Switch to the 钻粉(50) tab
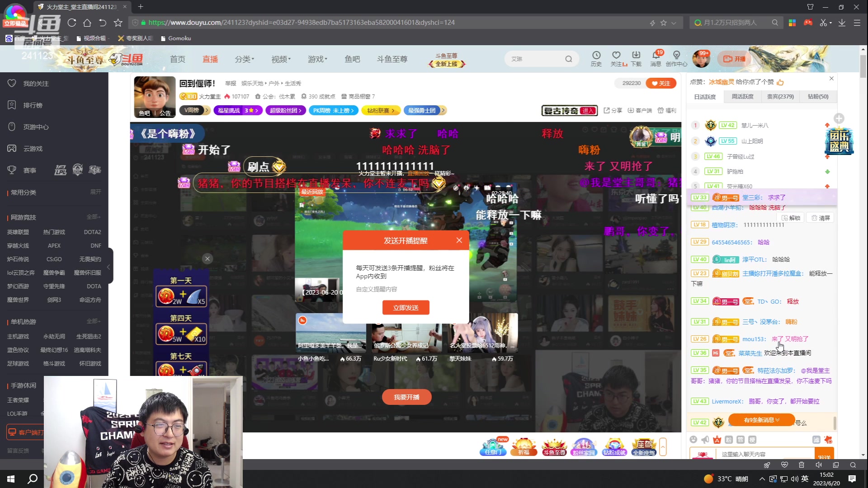Screen dimensions: 868x488 818,97
